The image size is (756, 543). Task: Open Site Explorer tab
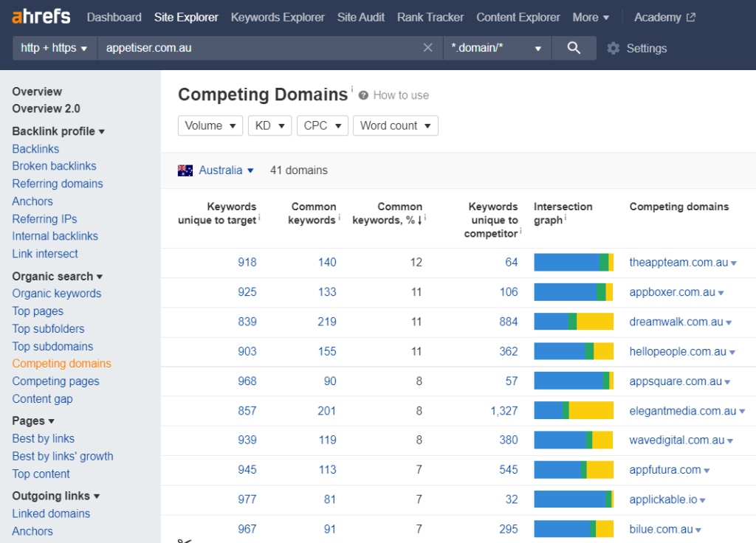(186, 18)
